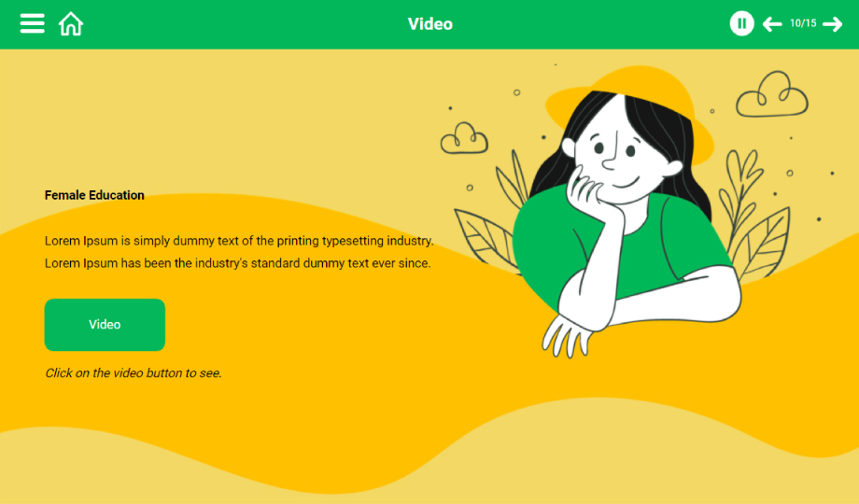Click the second Lorem Ipsum sentence
The width and height of the screenshot is (859, 504).
point(238,263)
